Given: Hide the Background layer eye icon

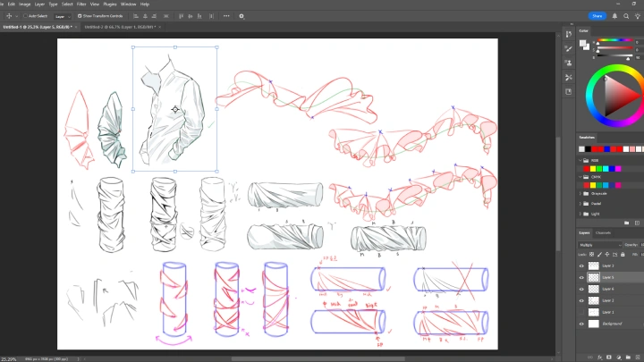Looking at the screenshot, I should pyautogui.click(x=581, y=324).
